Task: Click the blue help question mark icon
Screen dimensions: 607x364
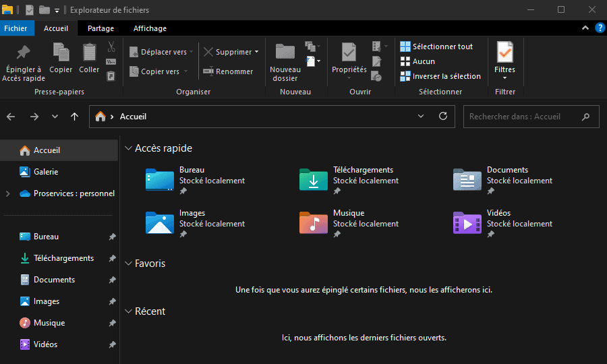Action: [600, 28]
